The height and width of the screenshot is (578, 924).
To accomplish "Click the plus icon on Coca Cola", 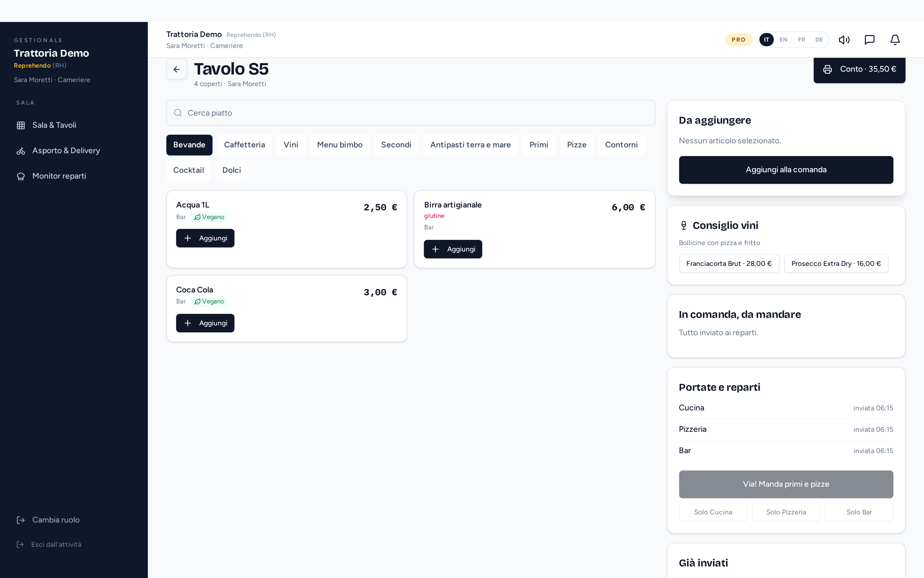I will [187, 323].
